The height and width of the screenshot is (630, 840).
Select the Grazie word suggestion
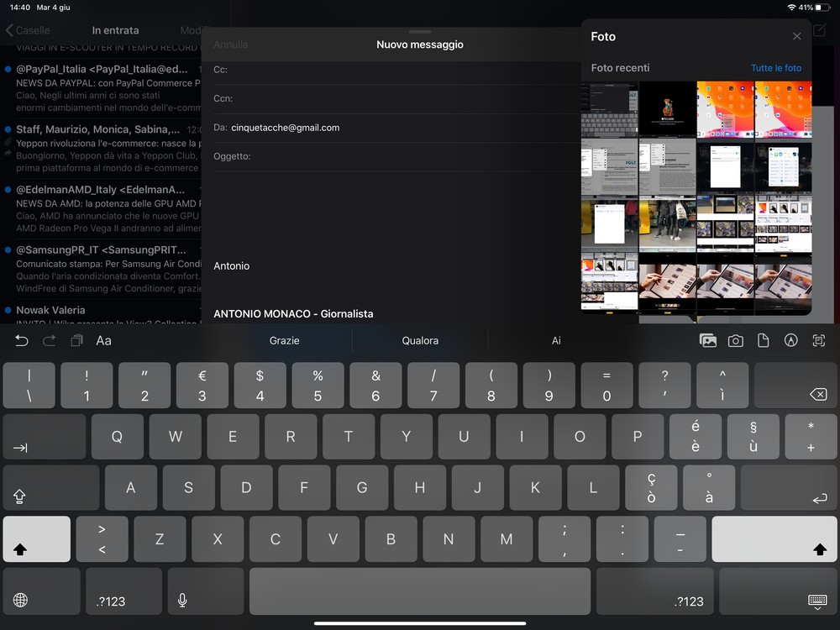(284, 341)
